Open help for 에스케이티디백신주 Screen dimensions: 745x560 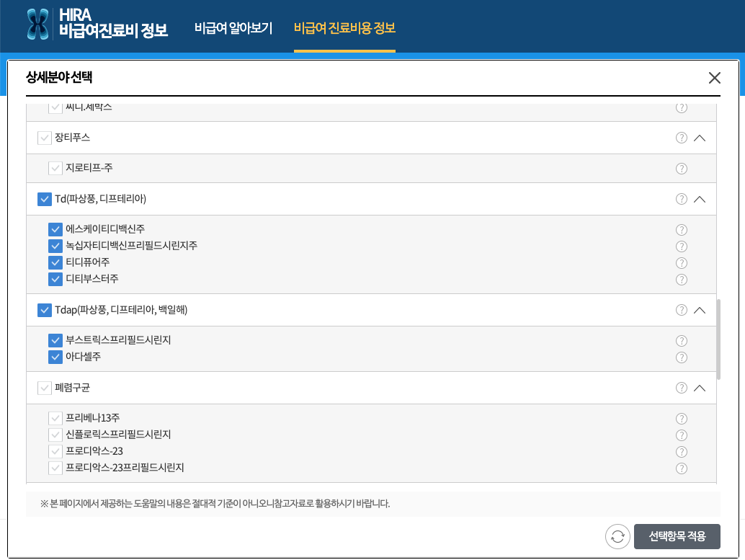point(681,229)
